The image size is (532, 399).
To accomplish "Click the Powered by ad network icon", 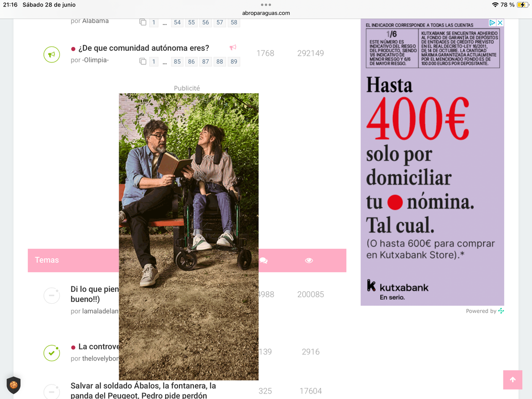I will [x=501, y=311].
